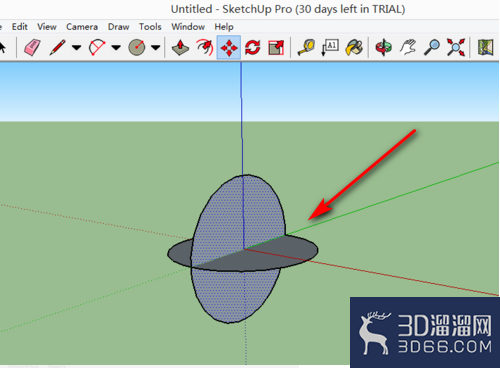The height and width of the screenshot is (368, 500).
Task: Select the Offset tool
Action: pos(205,47)
